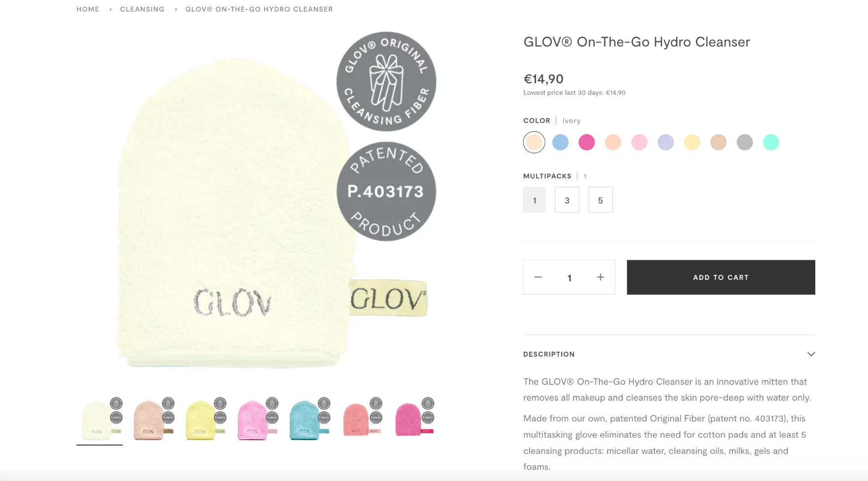Screen dimensions: 868x481
Task: Click the quantity input field
Action: (569, 278)
